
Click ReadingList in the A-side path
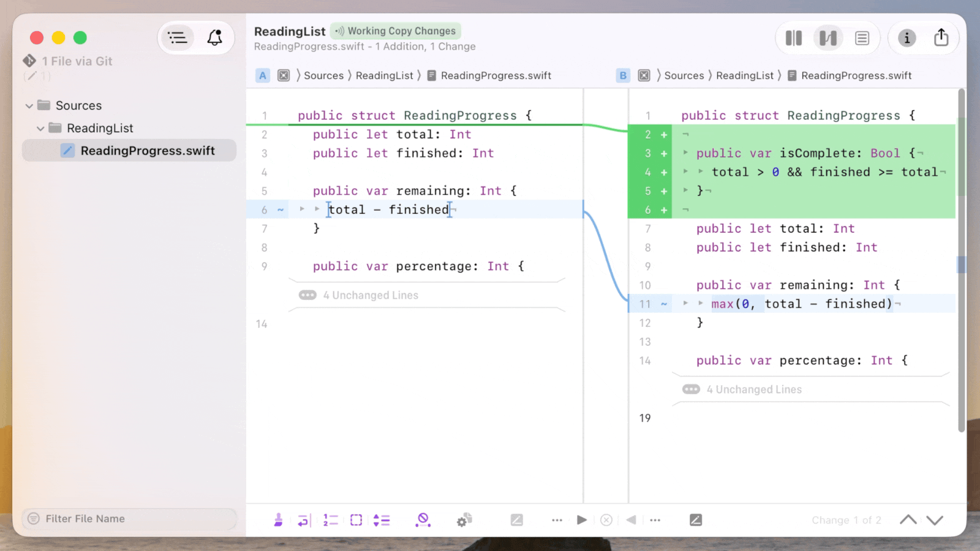pyautogui.click(x=385, y=75)
